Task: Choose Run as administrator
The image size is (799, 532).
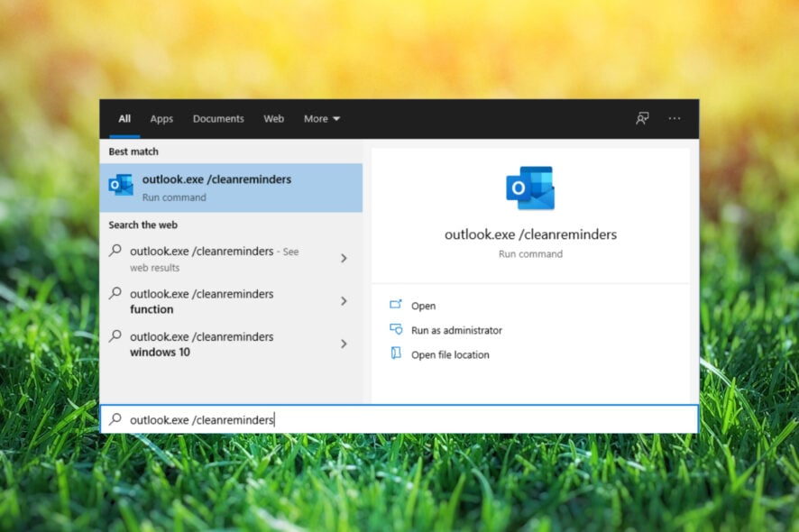Action: click(x=456, y=331)
